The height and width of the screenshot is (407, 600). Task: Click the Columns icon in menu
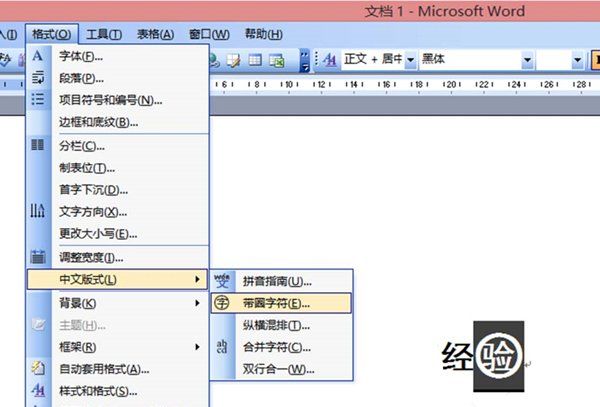coord(38,145)
